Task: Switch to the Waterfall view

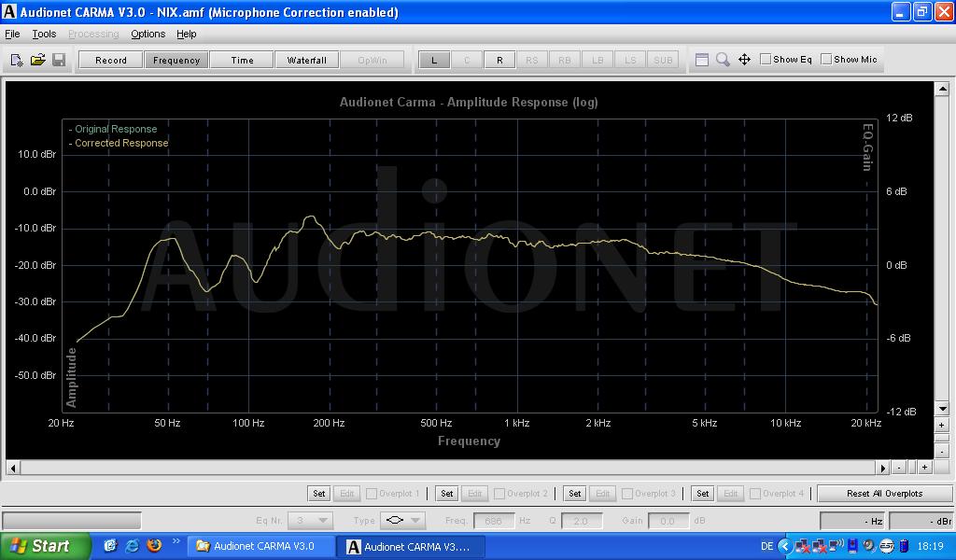Action: 306,60
